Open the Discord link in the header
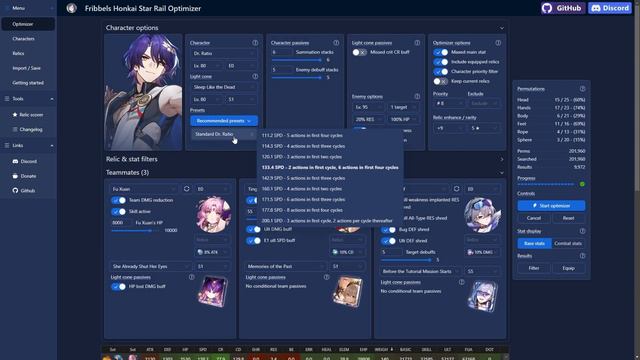Screen dimensions: 640x360 [x=610, y=8]
